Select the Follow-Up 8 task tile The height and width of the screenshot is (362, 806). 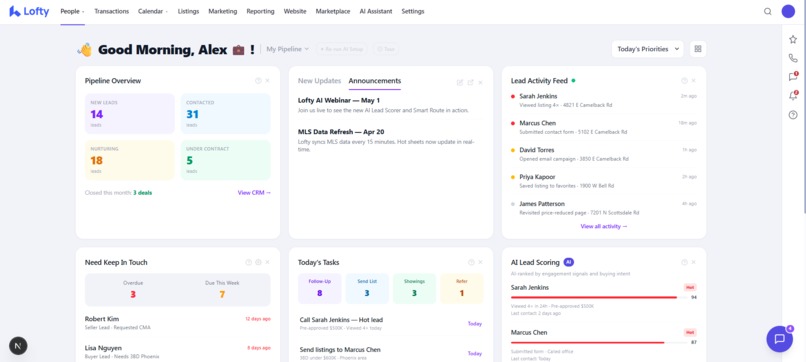point(320,288)
